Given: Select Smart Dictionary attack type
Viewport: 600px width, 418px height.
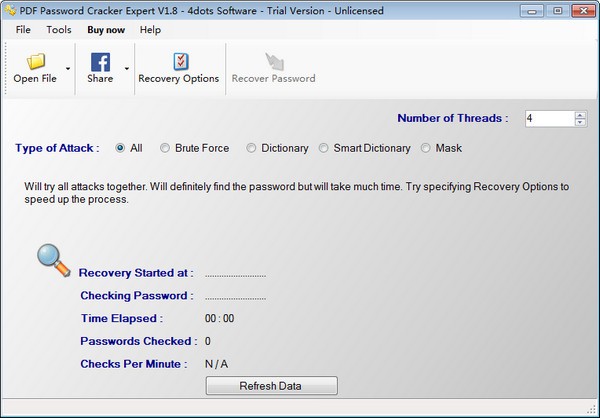Looking at the screenshot, I should [324, 148].
